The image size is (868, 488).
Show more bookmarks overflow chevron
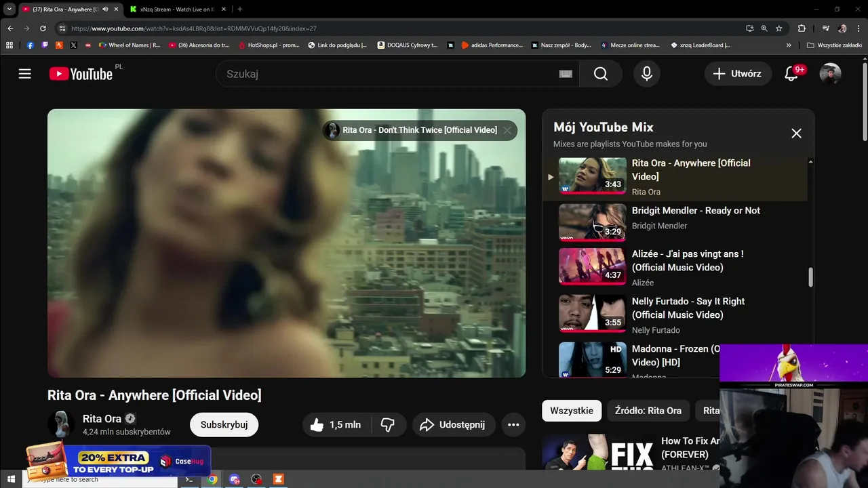click(x=789, y=45)
